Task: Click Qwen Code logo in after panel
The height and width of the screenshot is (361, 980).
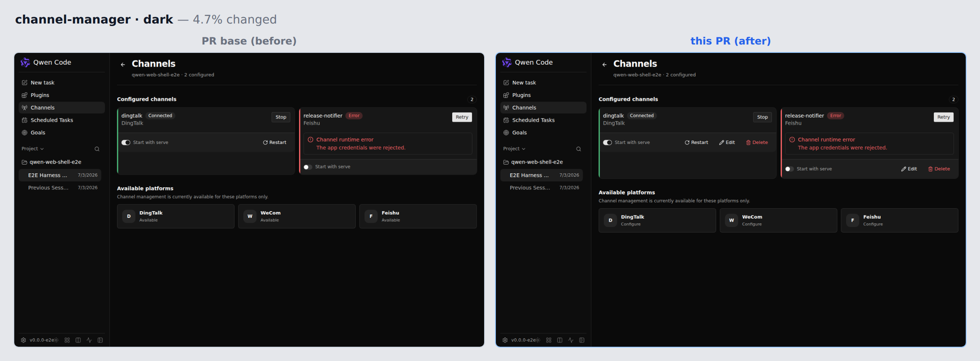Action: coord(507,63)
